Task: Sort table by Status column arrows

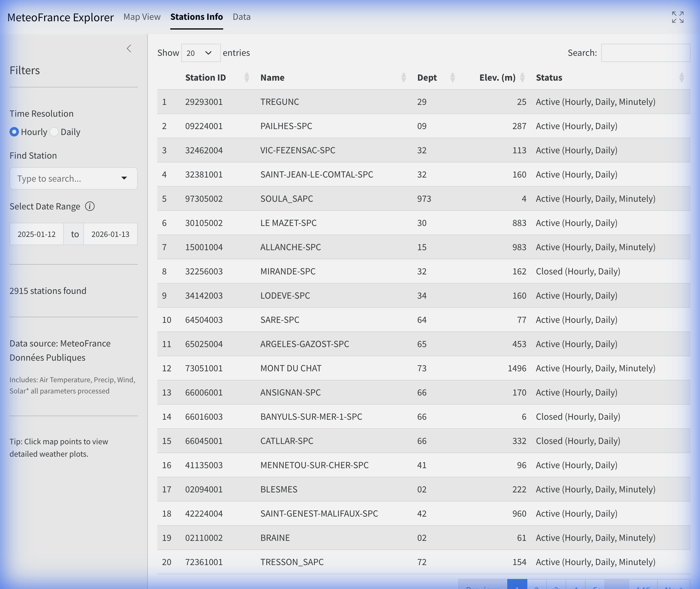Action: (681, 77)
